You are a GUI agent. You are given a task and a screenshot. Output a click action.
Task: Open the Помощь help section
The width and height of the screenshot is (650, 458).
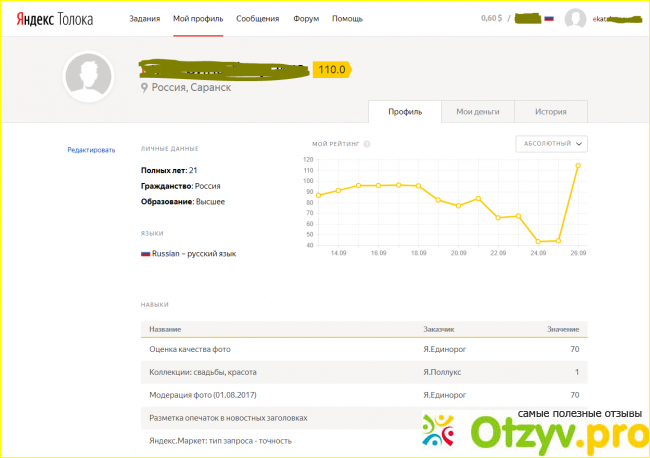[347, 19]
